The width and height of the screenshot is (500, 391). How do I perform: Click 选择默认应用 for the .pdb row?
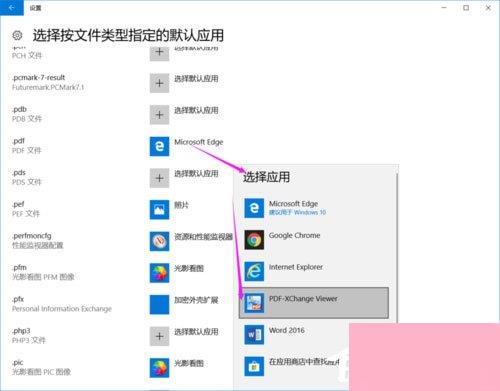pyautogui.click(x=196, y=110)
